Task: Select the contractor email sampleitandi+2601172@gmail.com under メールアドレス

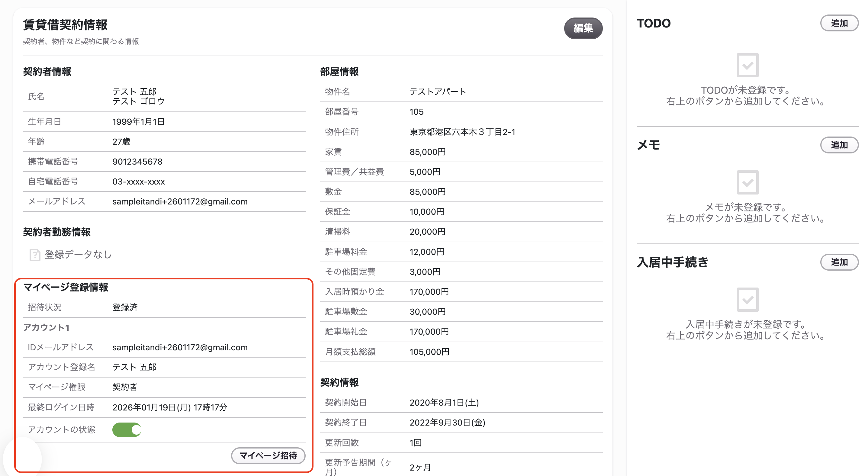Action: tap(180, 201)
